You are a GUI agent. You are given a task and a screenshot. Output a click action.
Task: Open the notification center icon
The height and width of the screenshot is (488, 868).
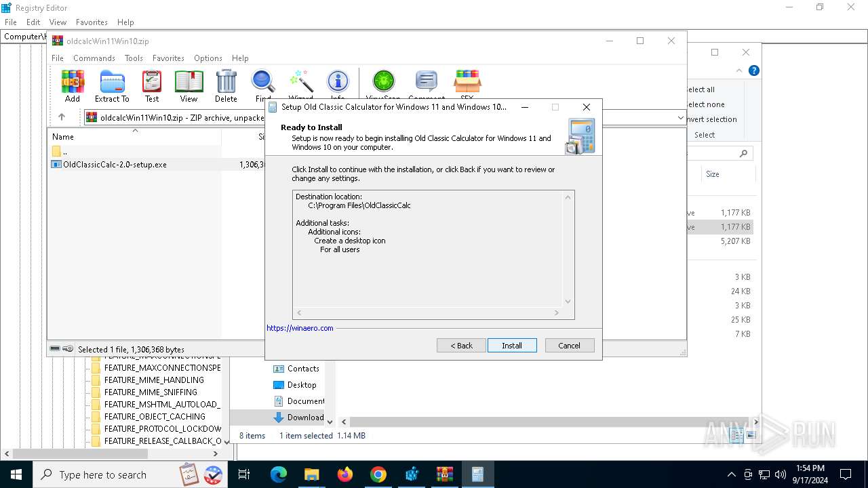(846, 474)
